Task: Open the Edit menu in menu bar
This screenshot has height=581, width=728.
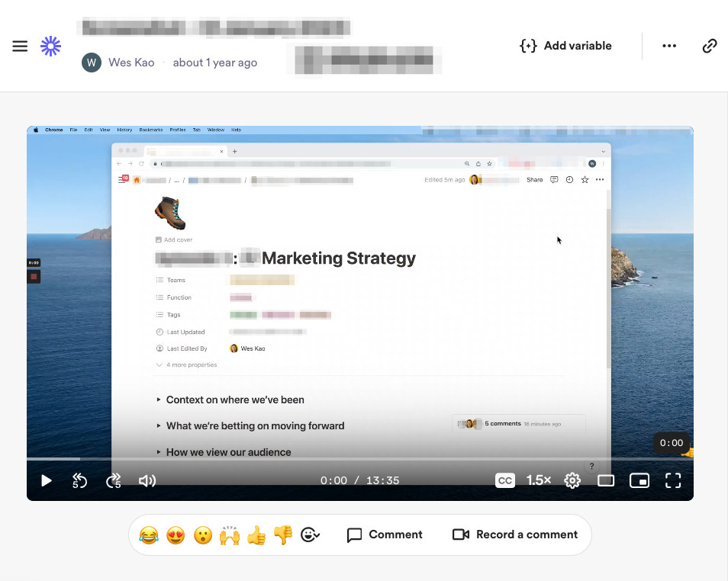Action: point(89,130)
